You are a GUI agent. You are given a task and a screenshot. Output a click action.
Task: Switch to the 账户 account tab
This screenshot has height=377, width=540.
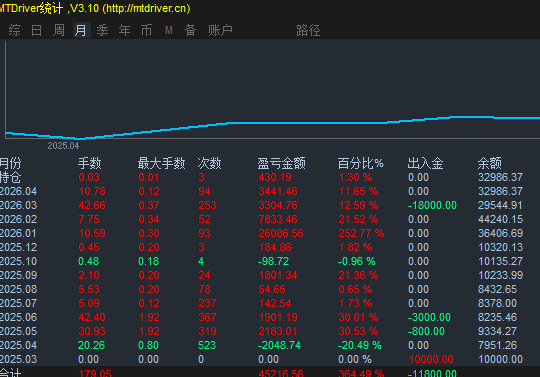220,30
